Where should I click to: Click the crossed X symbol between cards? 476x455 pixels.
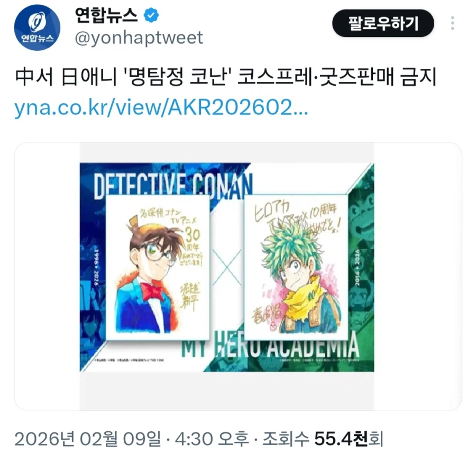227,267
